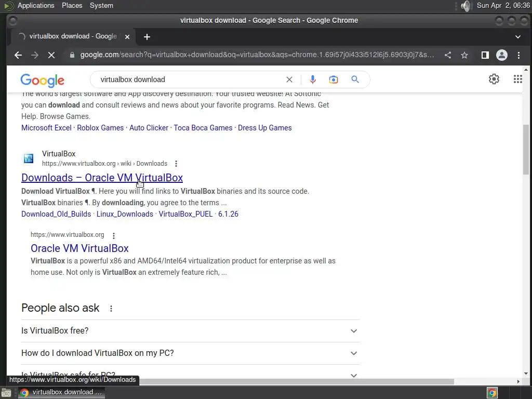Open the System menu
The height and width of the screenshot is (399, 532).
coord(101,5)
